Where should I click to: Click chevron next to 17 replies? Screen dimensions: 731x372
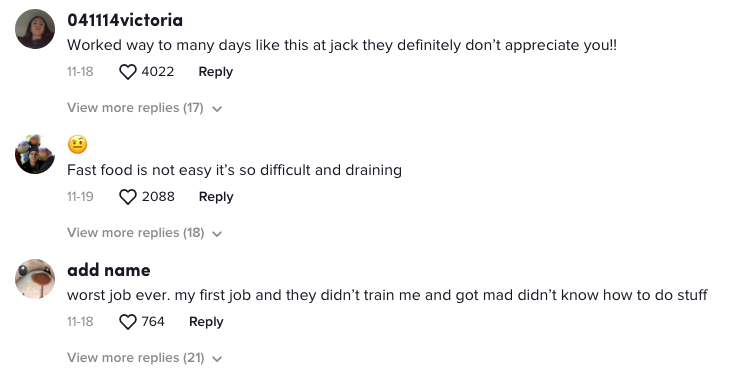click(x=217, y=109)
